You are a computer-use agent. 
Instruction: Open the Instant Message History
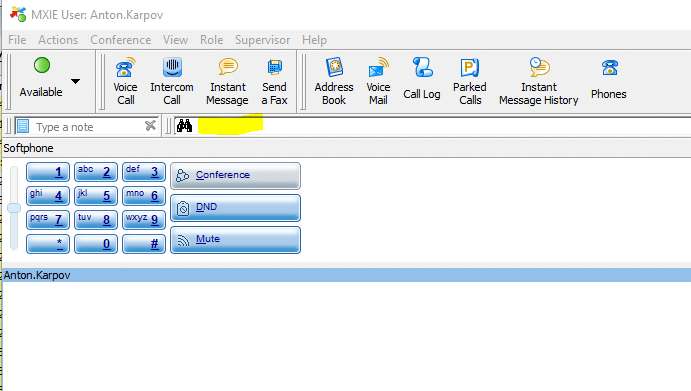point(539,82)
